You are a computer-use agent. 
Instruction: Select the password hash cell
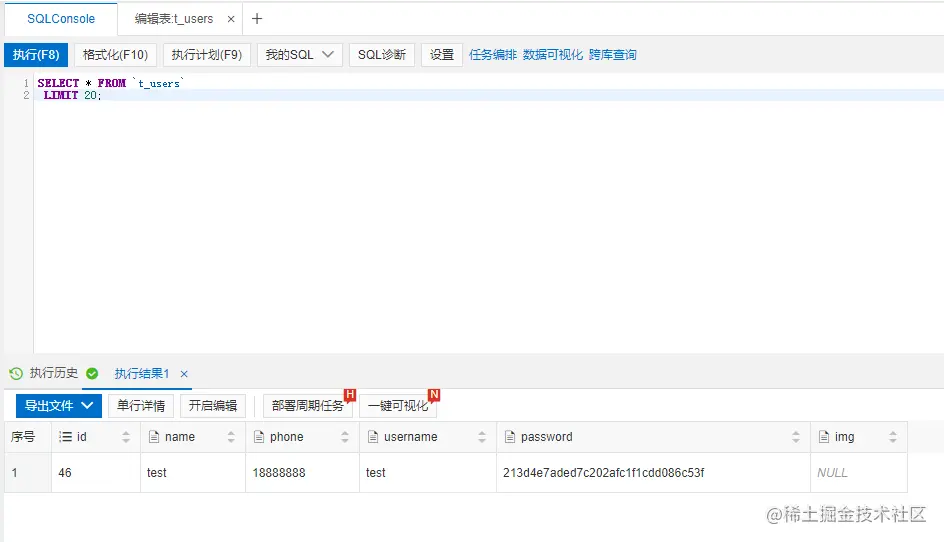pos(653,473)
